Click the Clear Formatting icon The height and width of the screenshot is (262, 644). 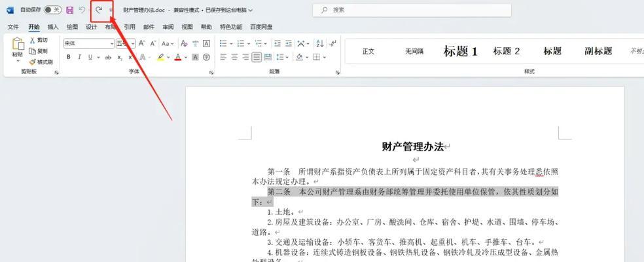[x=184, y=43]
